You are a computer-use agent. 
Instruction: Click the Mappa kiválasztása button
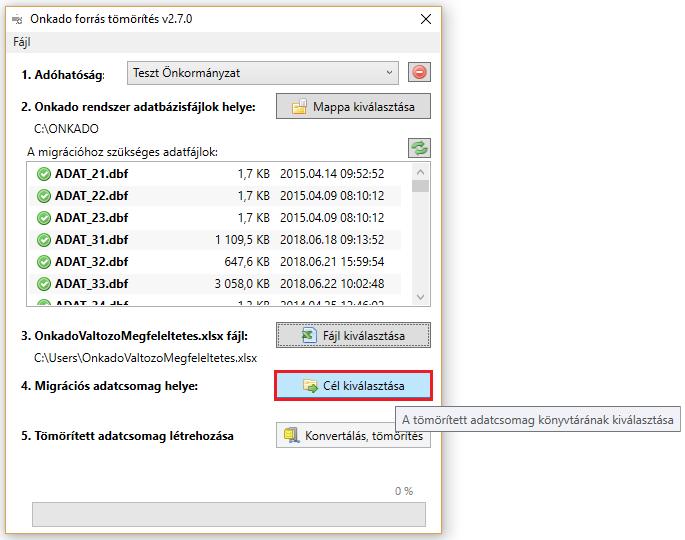(x=353, y=106)
